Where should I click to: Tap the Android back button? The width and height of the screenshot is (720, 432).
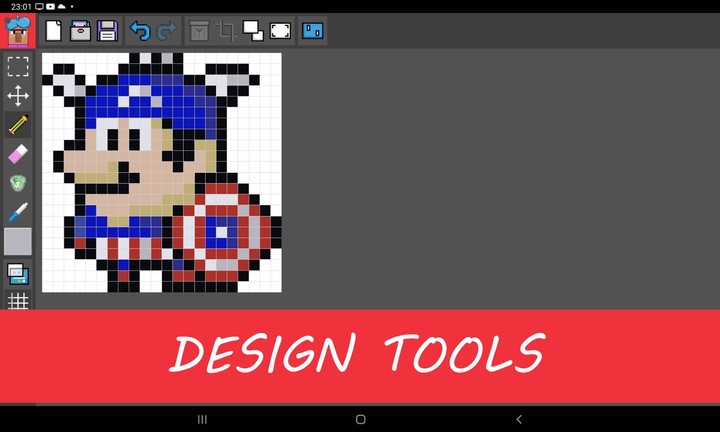pyautogui.click(x=519, y=419)
